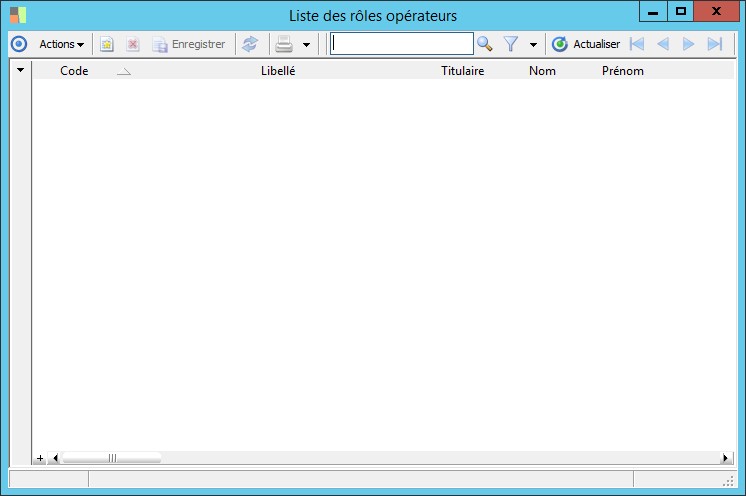Go to last record navigation icon

pos(715,44)
